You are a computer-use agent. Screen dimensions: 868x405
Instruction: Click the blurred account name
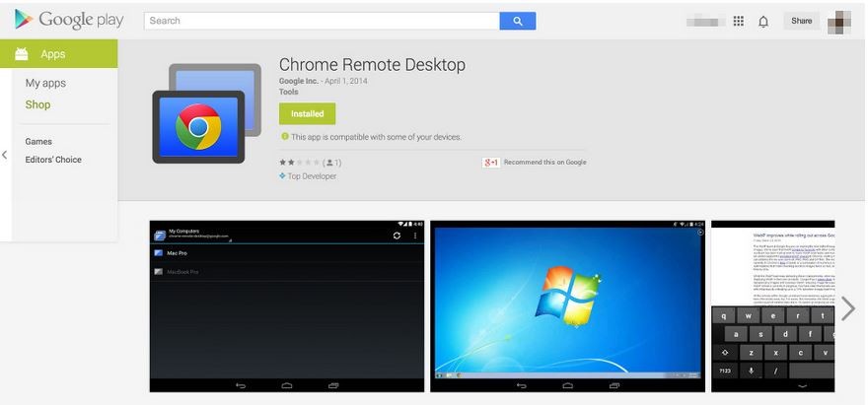(x=705, y=22)
